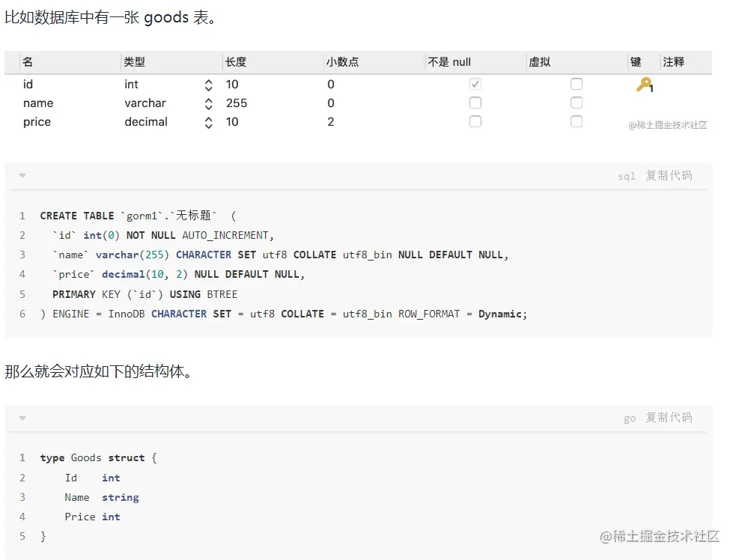736x560 pixels.
Task: Select the id field name cell
Action: click(28, 85)
